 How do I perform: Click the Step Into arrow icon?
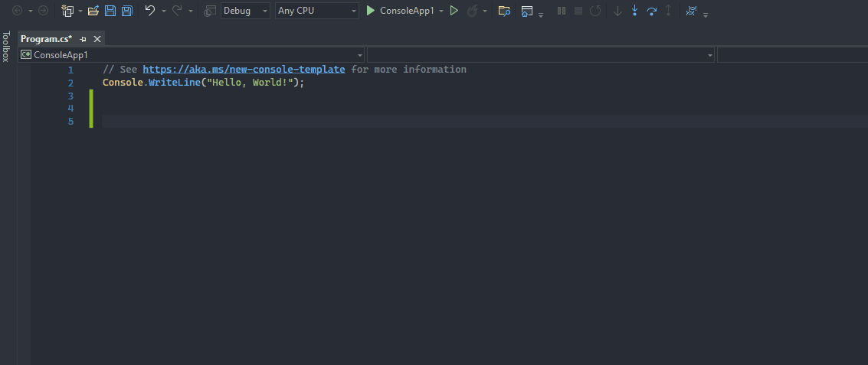pos(634,11)
